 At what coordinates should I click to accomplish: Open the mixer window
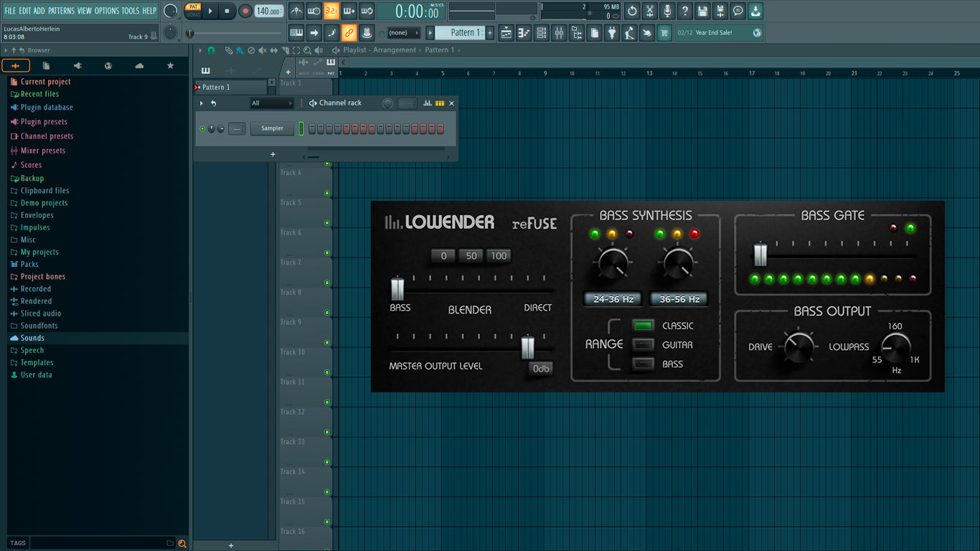click(x=559, y=32)
